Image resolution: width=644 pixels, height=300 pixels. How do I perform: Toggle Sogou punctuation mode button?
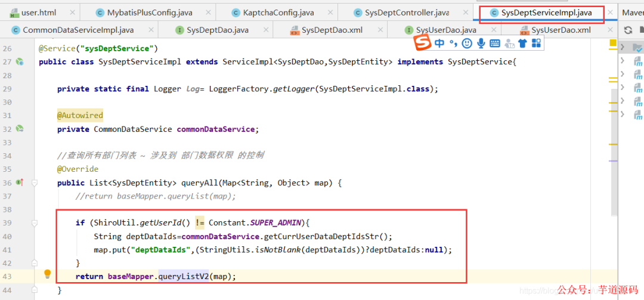click(453, 44)
